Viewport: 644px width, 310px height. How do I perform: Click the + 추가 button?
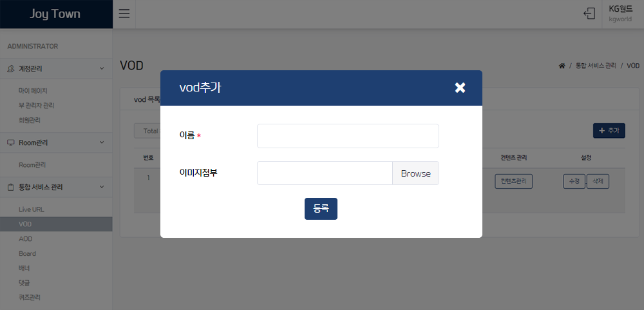[x=609, y=130]
